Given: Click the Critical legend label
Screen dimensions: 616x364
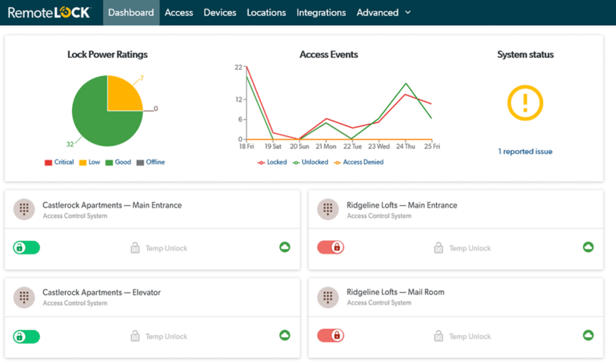Looking at the screenshot, I should tap(64, 162).
